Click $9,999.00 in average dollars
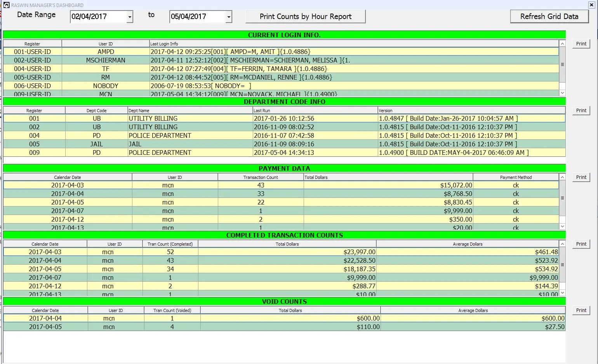The width and height of the screenshot is (598, 364). pos(468,277)
